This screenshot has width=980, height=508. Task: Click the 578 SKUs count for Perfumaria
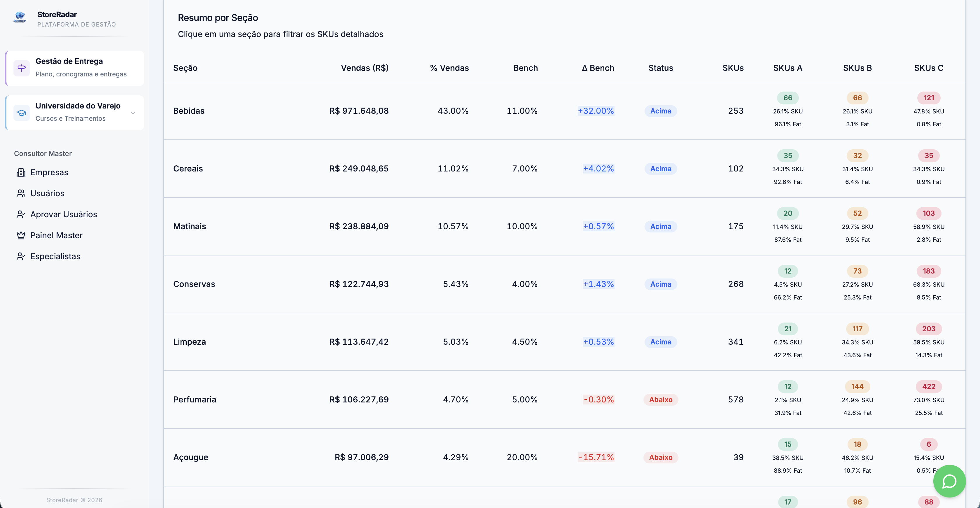pos(735,400)
